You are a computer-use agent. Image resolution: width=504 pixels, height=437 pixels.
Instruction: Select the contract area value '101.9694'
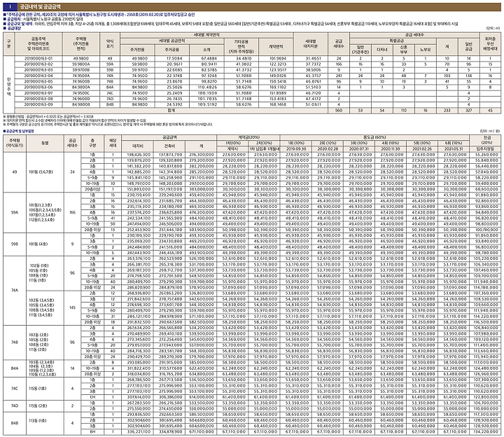pyautogui.click(x=276, y=59)
